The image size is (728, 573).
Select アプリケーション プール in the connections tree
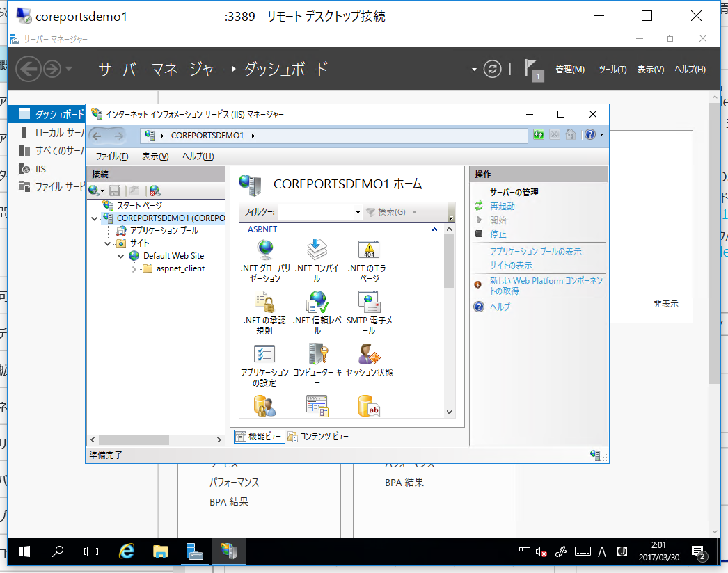164,231
